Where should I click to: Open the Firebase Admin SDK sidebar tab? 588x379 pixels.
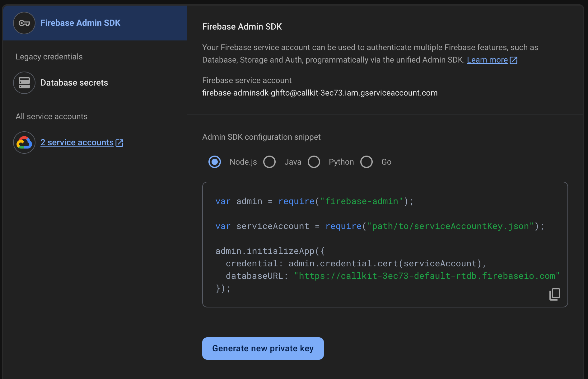click(x=95, y=23)
